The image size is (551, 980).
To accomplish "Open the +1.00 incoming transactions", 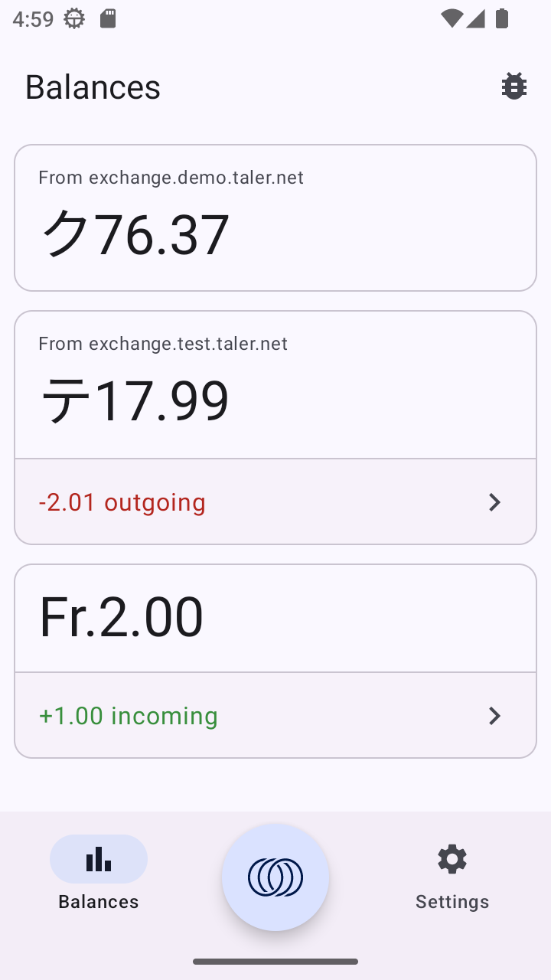I will 129,716.
